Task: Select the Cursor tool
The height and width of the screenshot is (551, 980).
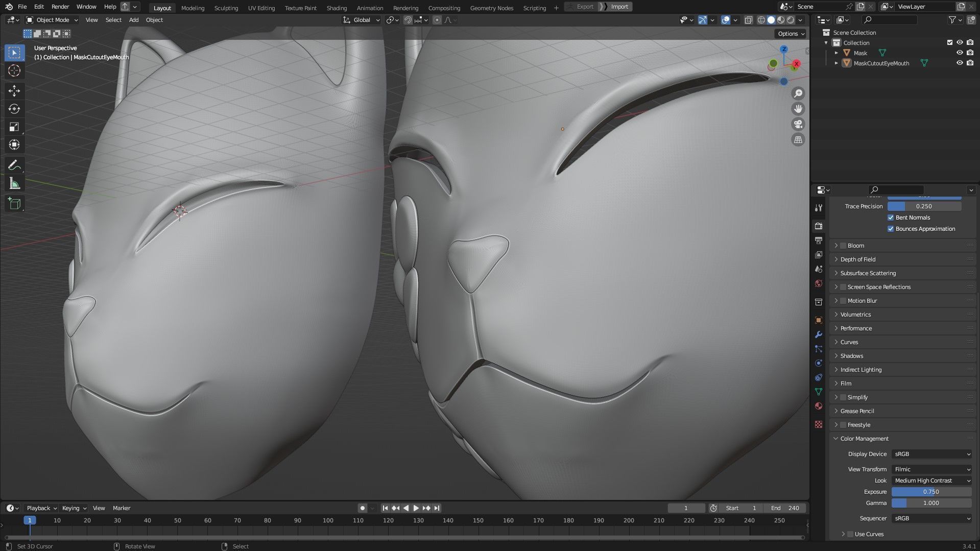Action: point(14,70)
